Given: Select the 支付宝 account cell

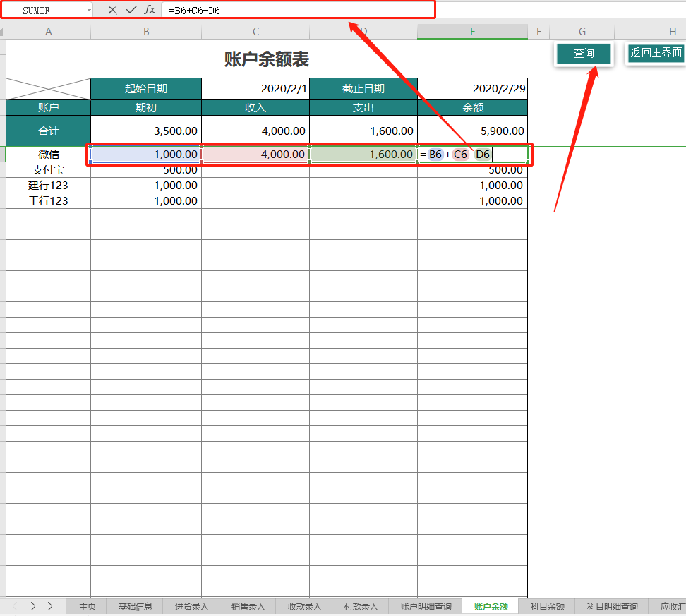Looking at the screenshot, I should pyautogui.click(x=48, y=170).
